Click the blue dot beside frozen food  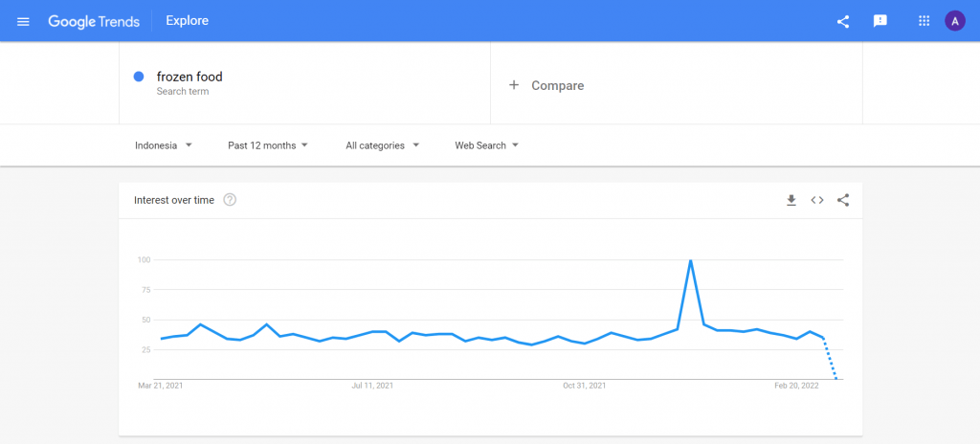139,77
